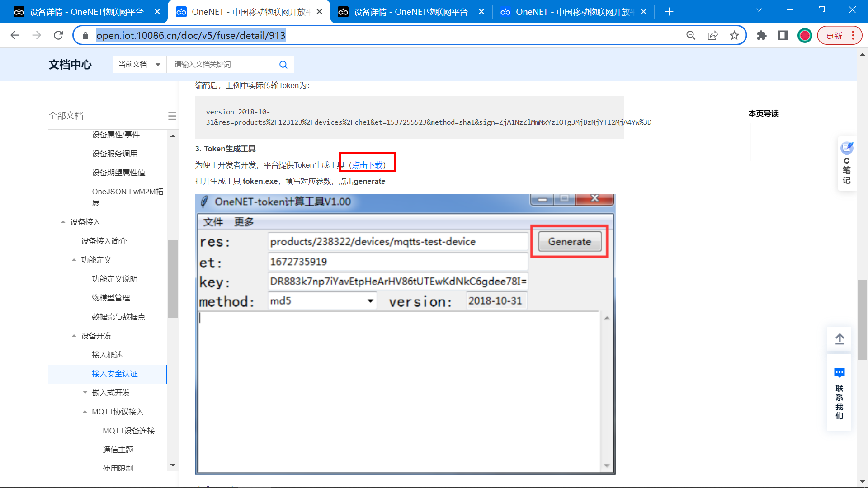The width and height of the screenshot is (868, 488).
Task: Open a new browser tab
Action: (670, 12)
